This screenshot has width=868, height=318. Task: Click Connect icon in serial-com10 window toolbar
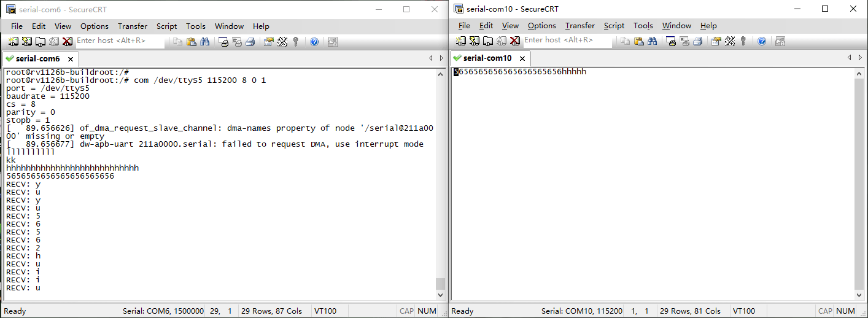pos(461,41)
